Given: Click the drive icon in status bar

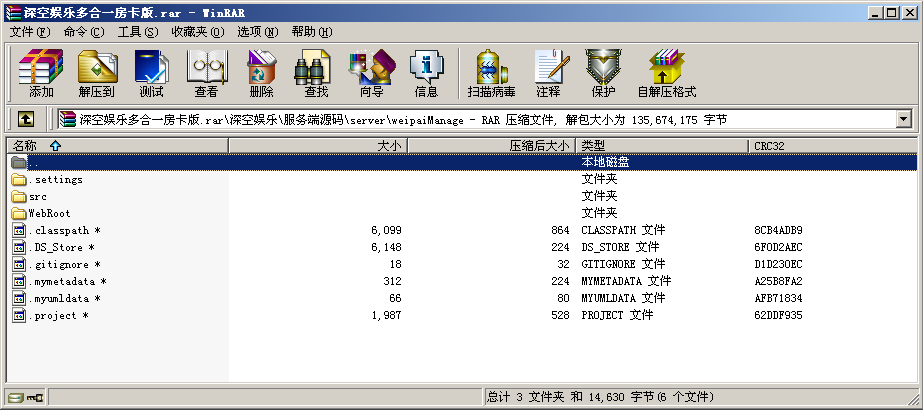Looking at the screenshot, I should (x=15, y=397).
